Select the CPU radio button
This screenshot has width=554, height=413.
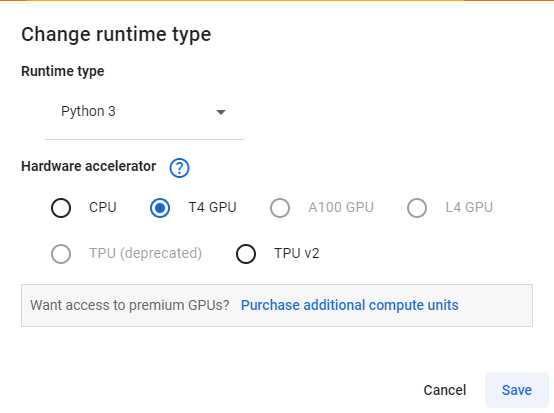[61, 208]
